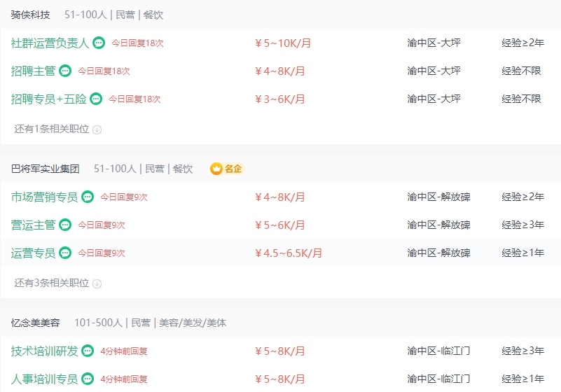Image resolution: width=561 pixels, height=392 pixels.
Task: Click chat icon next to 人事培训专员
Action: (x=88, y=379)
